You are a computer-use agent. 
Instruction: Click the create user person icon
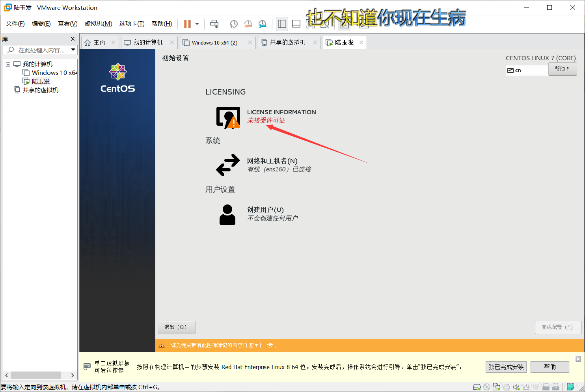pos(227,215)
